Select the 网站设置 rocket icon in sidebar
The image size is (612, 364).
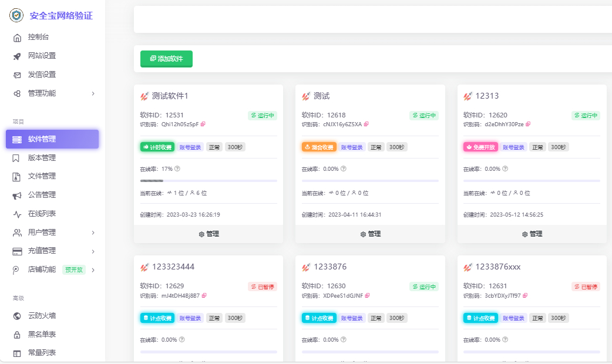[18, 56]
